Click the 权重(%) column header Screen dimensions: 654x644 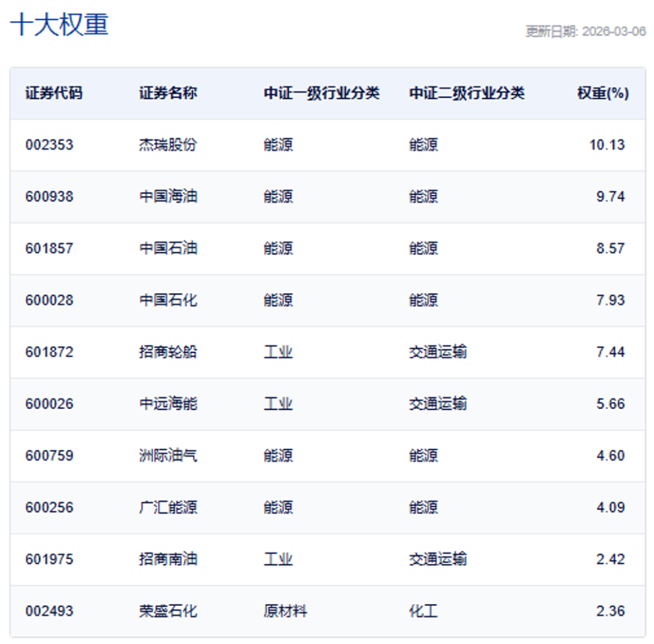coord(603,93)
